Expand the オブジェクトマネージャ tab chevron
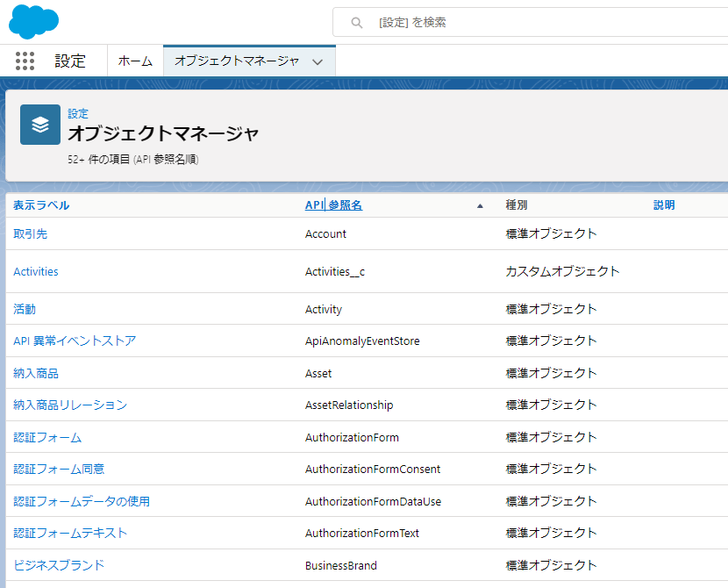The height and width of the screenshot is (588, 728). 318,61
